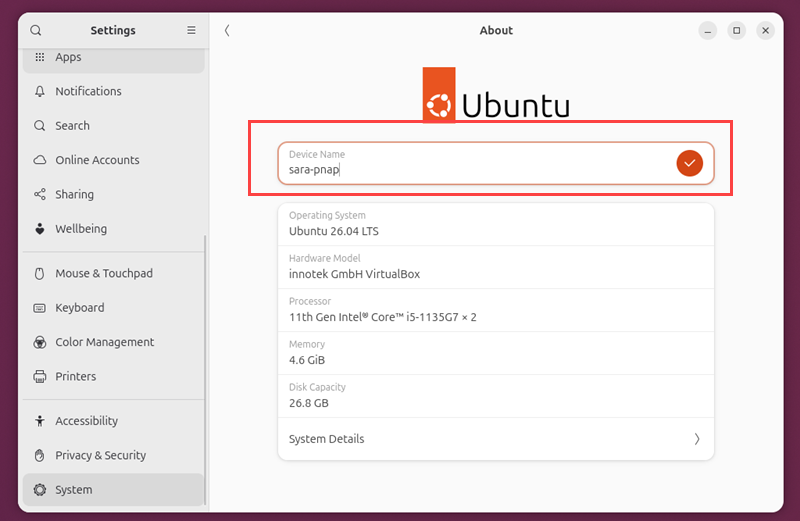
Task: Confirm device name with orange checkmark
Action: point(689,163)
